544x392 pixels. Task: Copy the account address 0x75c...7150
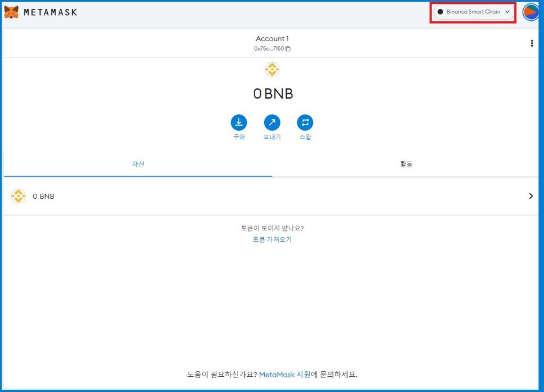click(272, 48)
